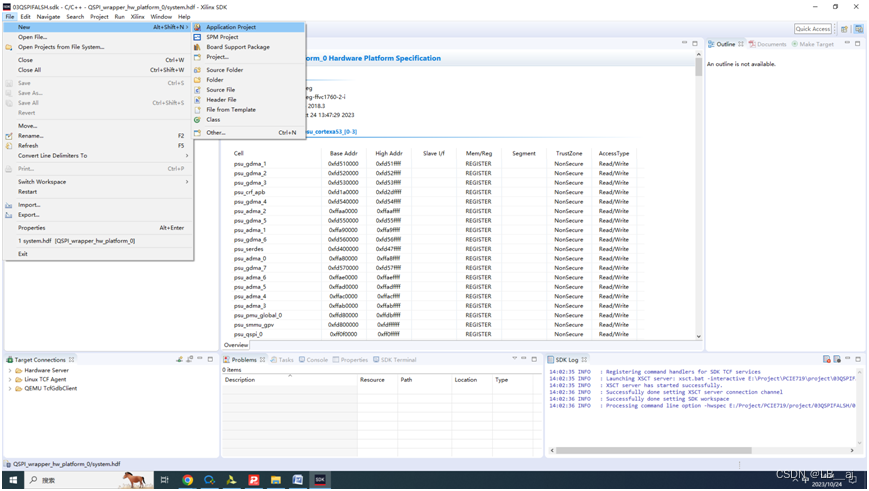Viewport: 869px width, 491px height.
Task: Choose Board Support Package entry
Action: pos(248,47)
